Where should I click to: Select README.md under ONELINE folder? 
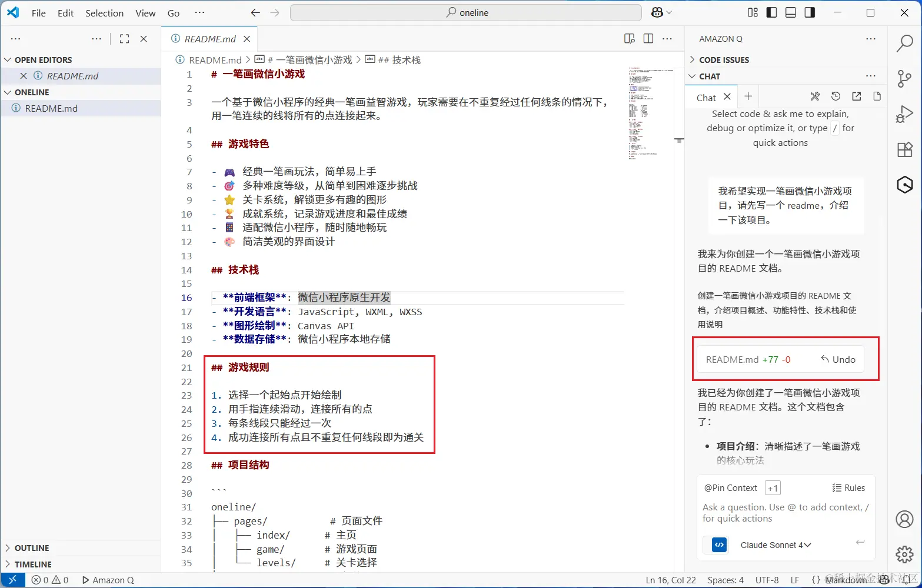[81, 108]
